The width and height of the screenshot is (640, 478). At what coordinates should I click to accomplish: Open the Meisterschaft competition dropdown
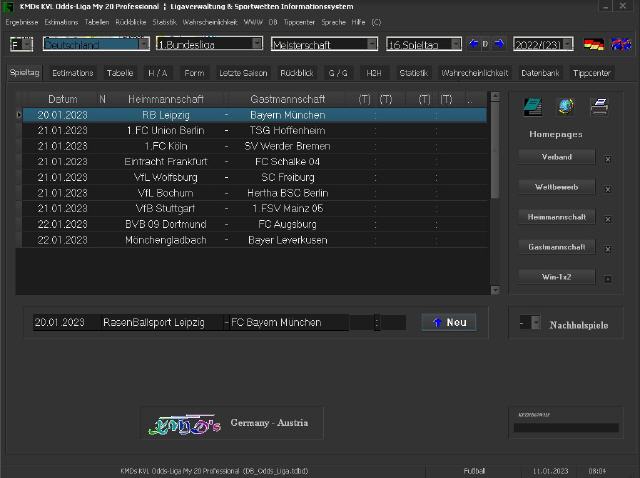372,44
